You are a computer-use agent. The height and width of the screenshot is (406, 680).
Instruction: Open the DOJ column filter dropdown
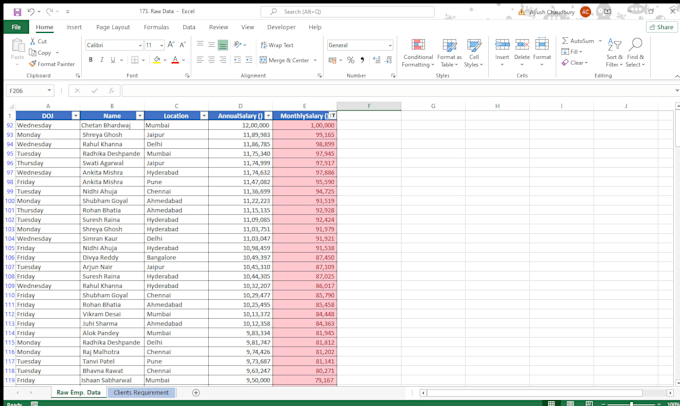coord(75,116)
